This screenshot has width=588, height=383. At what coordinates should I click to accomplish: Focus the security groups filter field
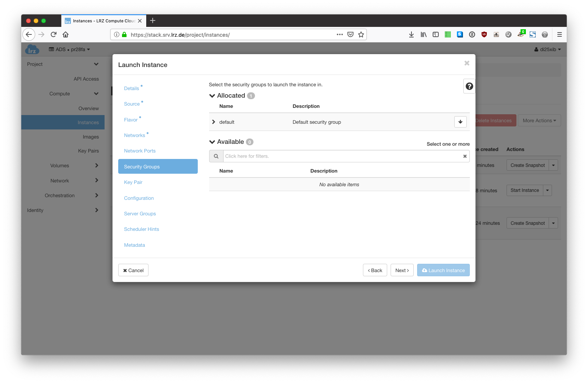tap(341, 156)
